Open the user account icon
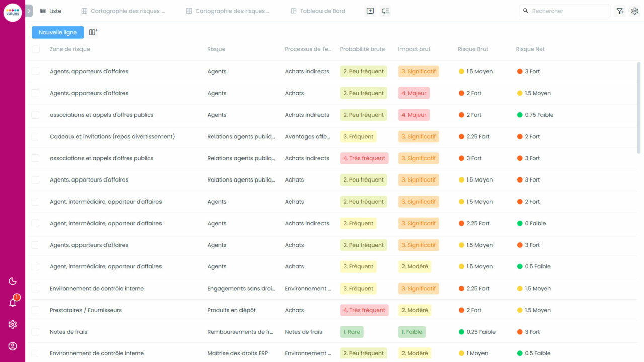Image resolution: width=644 pixels, height=362 pixels. coord(12,346)
